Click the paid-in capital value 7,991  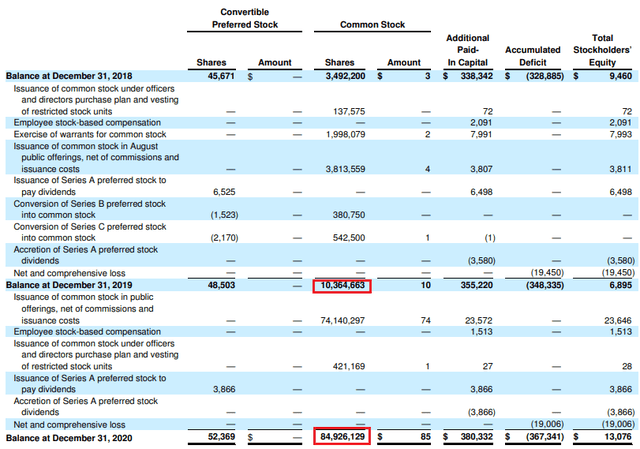point(481,134)
